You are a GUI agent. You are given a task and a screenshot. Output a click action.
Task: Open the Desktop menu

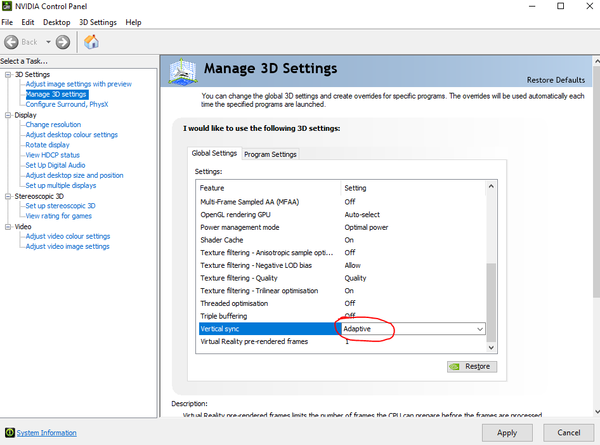(x=57, y=22)
